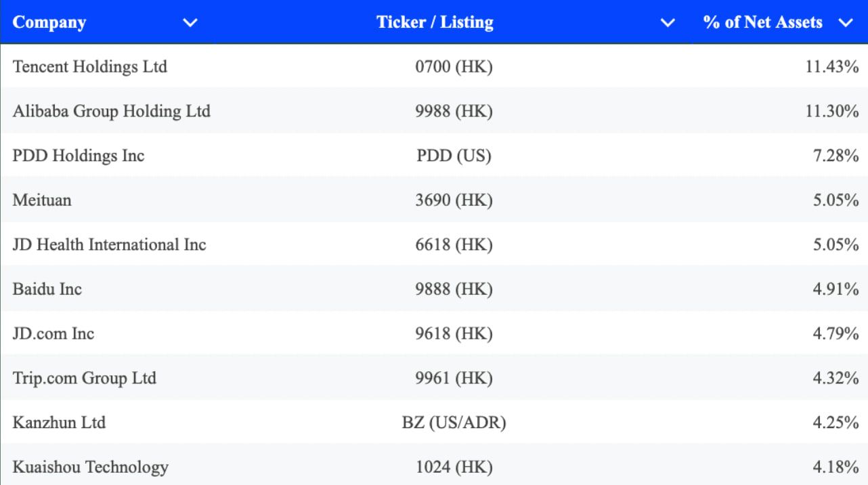Select the Alibaba Group Holding Ltd name

(x=111, y=111)
